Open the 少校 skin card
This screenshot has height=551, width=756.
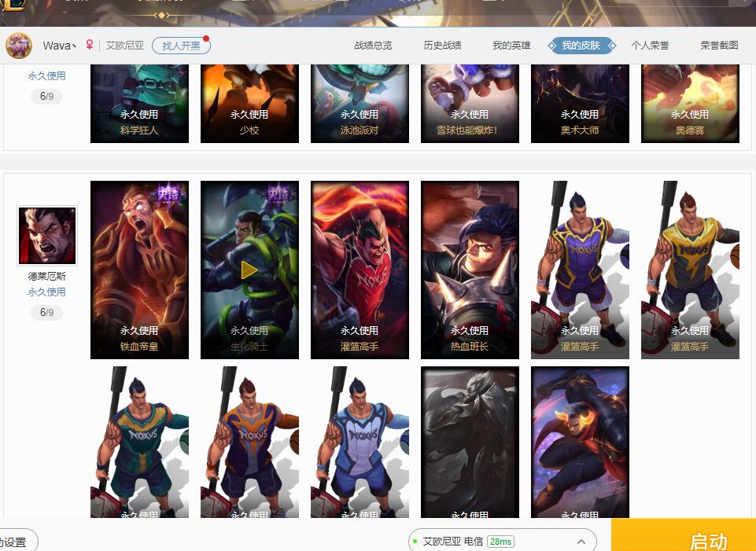point(249,104)
